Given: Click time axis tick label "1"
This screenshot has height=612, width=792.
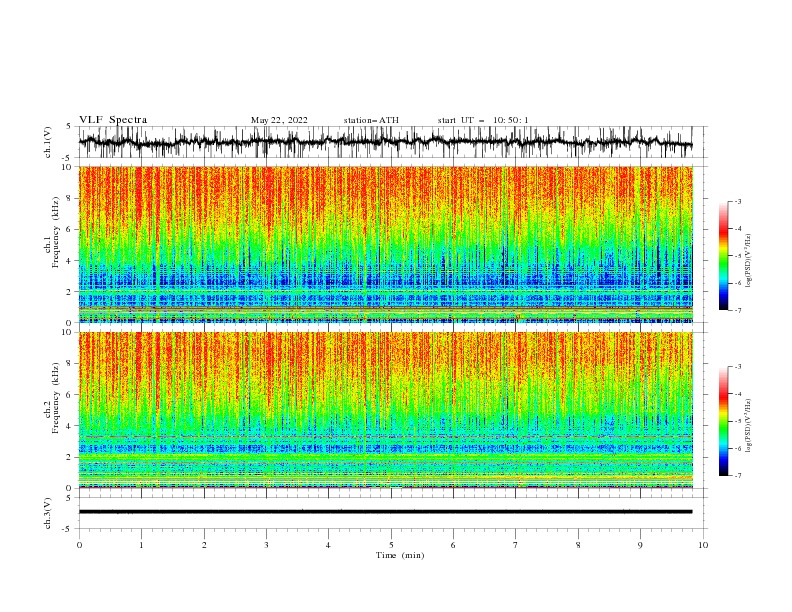Looking at the screenshot, I should (x=141, y=545).
